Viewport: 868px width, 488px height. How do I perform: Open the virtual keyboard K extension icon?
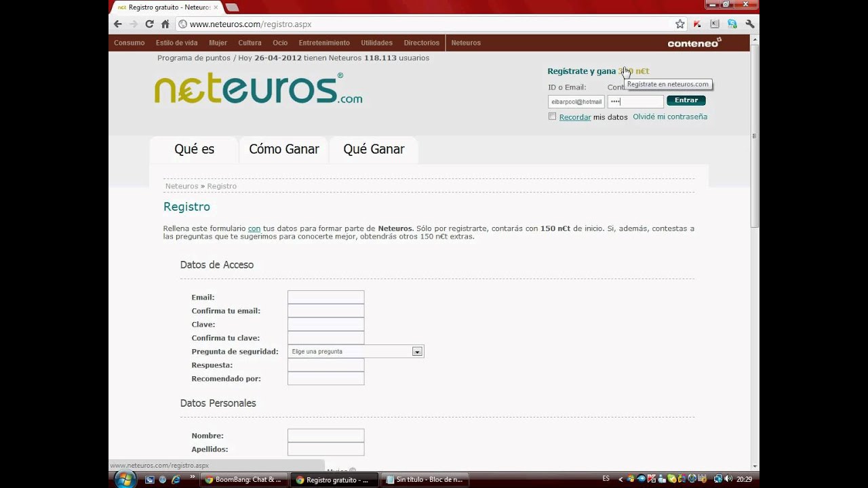(x=715, y=24)
